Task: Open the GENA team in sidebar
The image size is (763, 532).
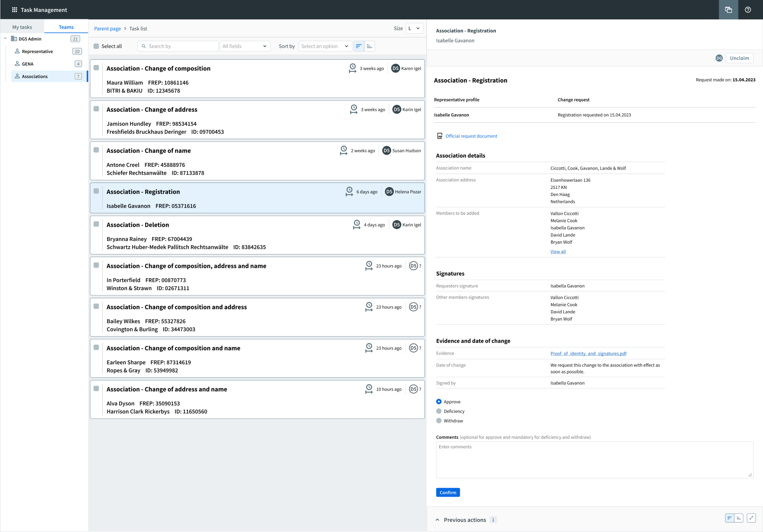Action: pos(28,64)
